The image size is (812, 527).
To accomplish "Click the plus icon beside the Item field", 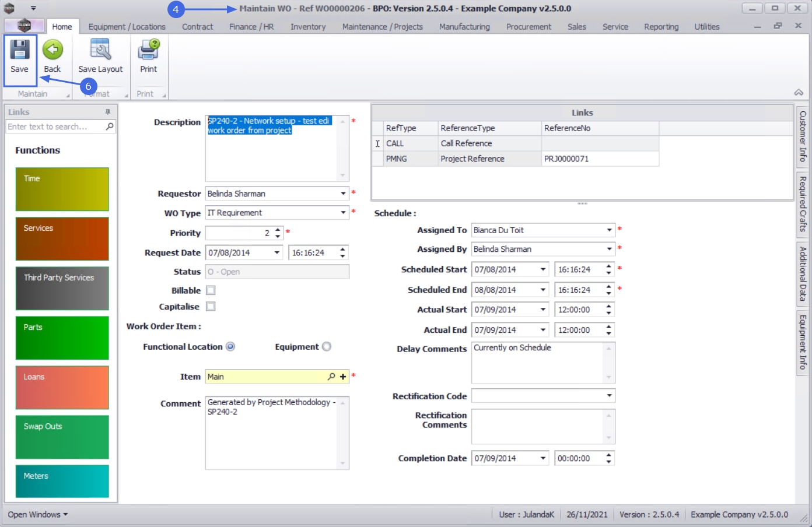I will 343,377.
